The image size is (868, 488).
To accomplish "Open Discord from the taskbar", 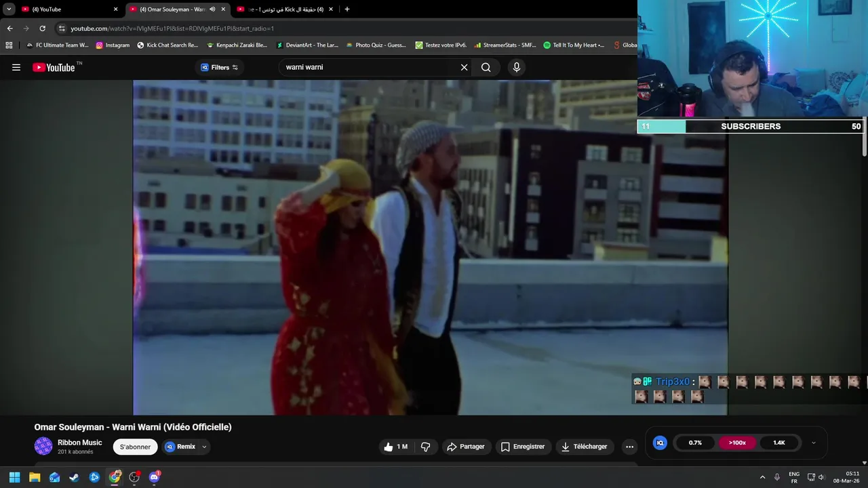I will 154,477.
